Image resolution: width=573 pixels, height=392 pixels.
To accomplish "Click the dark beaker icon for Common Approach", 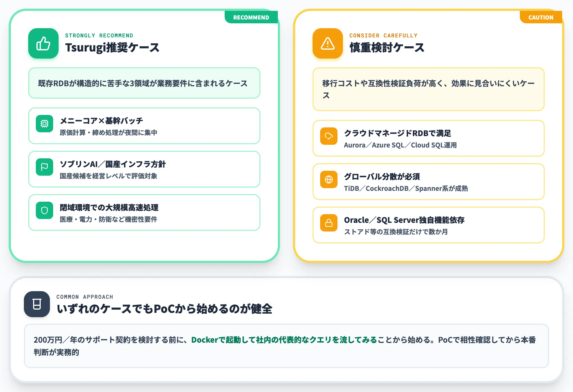I will point(37,304).
